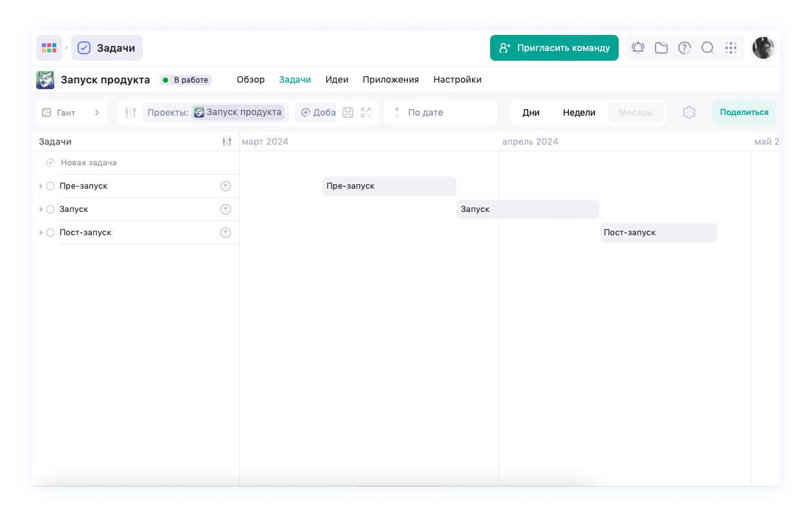Open the apps grid icon
This screenshot has width=812, height=517.
(x=731, y=48)
